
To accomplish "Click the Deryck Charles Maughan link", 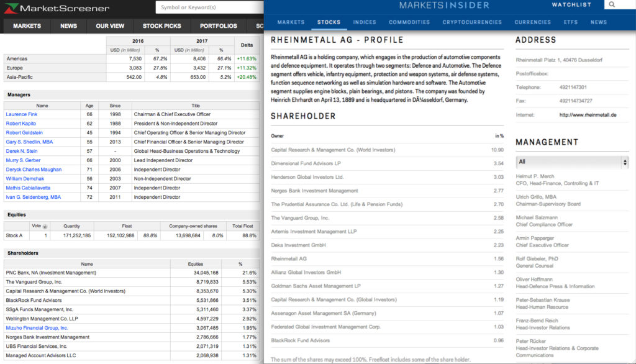I will [34, 170].
